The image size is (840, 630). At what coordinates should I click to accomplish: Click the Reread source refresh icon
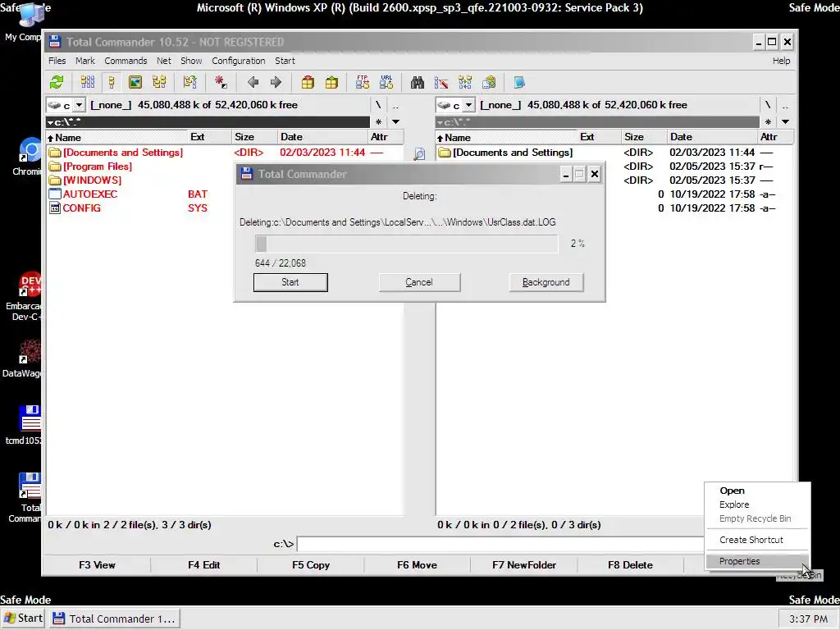(x=57, y=82)
